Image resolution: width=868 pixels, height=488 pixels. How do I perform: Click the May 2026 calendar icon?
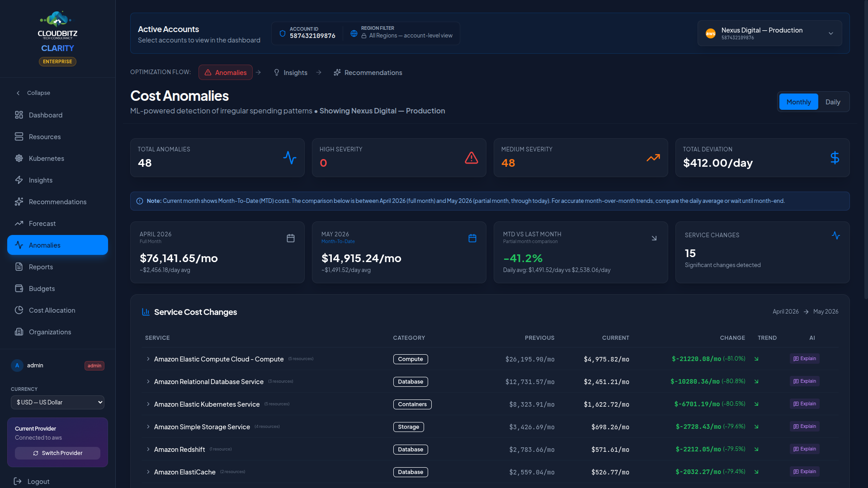(x=472, y=238)
